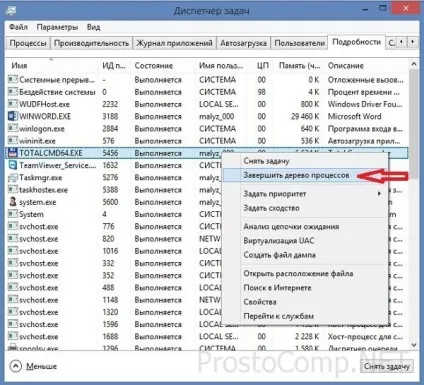Click the TeamViewer_Service process icon

[13, 165]
